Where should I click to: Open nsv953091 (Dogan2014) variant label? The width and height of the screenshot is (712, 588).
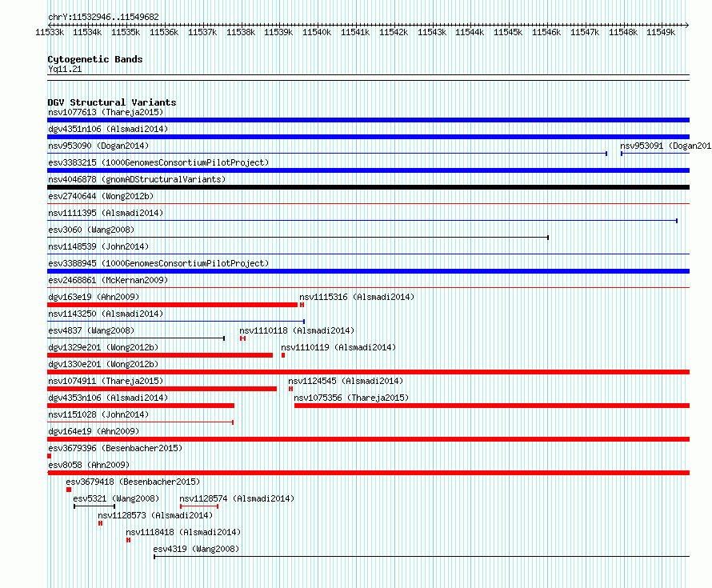666,146
